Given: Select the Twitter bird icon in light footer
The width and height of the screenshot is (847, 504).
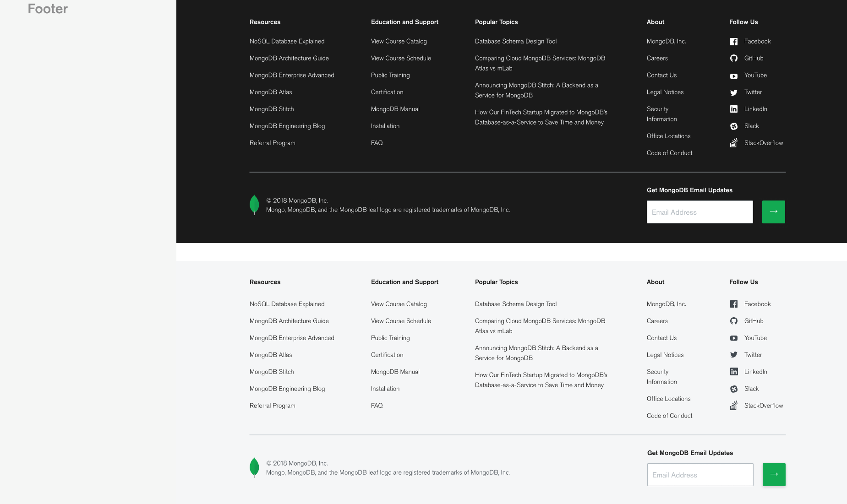Looking at the screenshot, I should [733, 355].
